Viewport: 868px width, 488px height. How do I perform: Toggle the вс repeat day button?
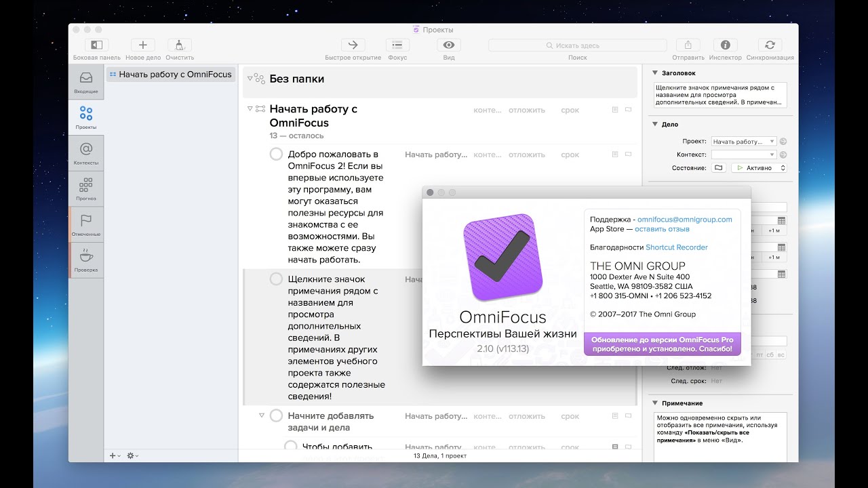pyautogui.click(x=781, y=354)
